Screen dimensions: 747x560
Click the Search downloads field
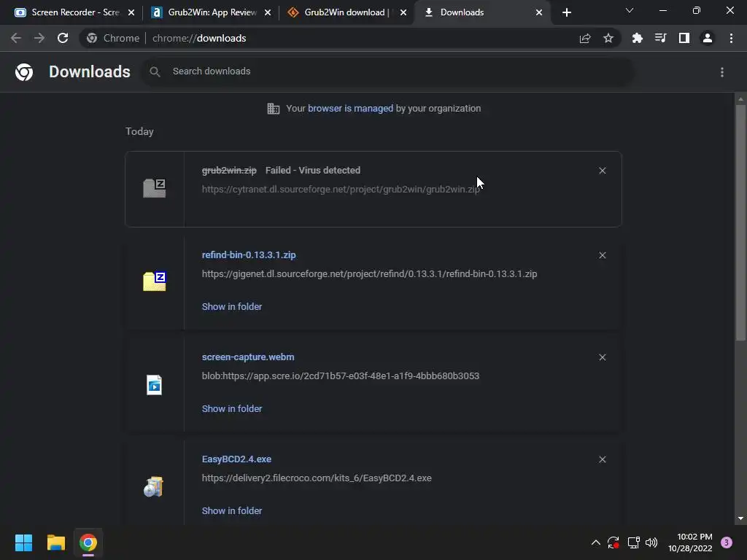388,71
